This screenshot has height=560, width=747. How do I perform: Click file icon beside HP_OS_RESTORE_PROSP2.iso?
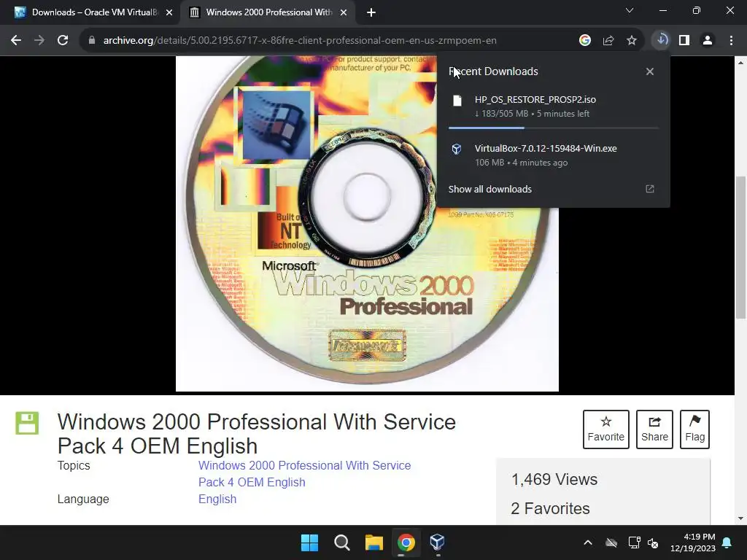pos(457,101)
